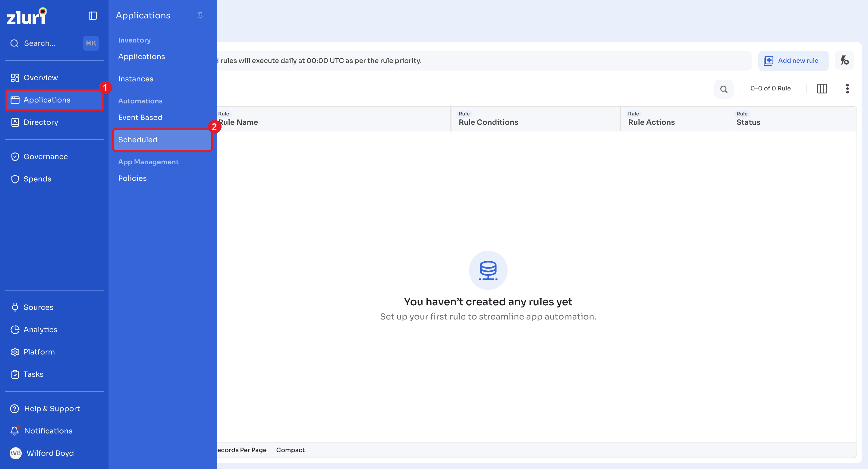Viewport: 868px width, 469px height.
Task: Select the Compact view option
Action: pos(290,450)
